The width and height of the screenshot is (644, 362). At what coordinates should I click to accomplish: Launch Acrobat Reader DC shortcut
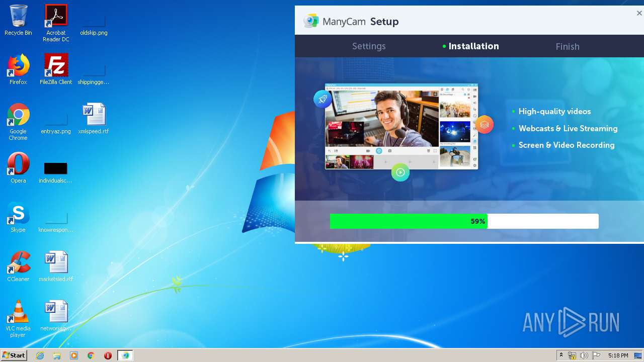56,23
